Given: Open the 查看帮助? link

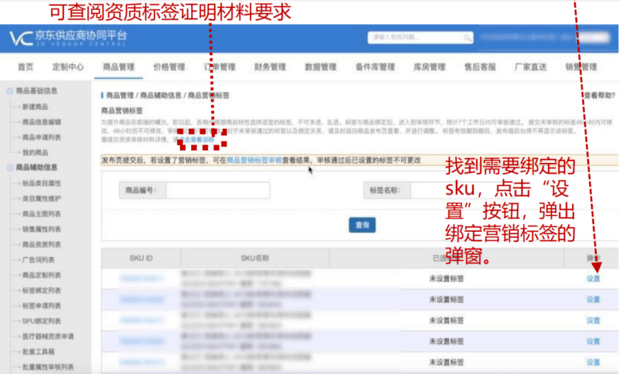Looking at the screenshot, I should [599, 95].
